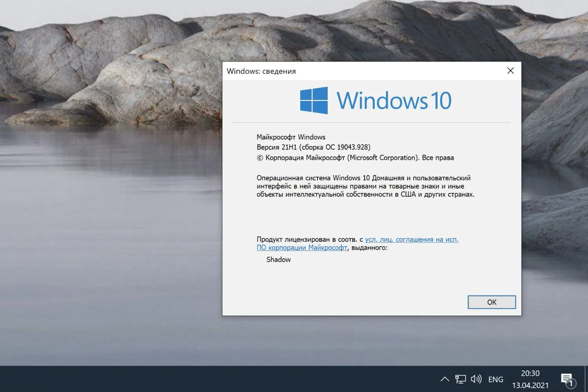The width and height of the screenshot is (588, 392).
Task: Click the blue Windows flag emblem
Action: [313, 99]
